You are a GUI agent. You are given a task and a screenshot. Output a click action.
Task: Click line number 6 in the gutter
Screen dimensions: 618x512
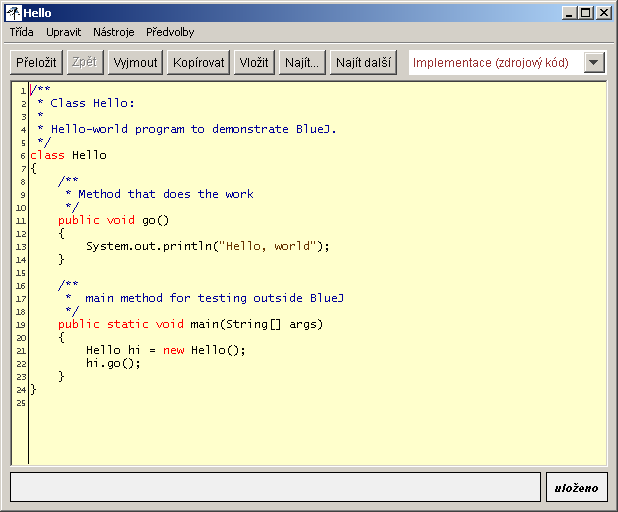pos(23,156)
